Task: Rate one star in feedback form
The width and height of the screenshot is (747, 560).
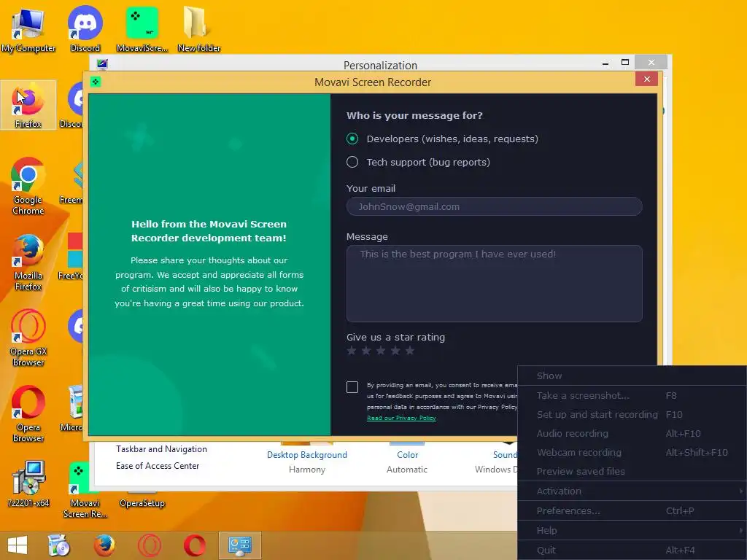Action: [352, 351]
